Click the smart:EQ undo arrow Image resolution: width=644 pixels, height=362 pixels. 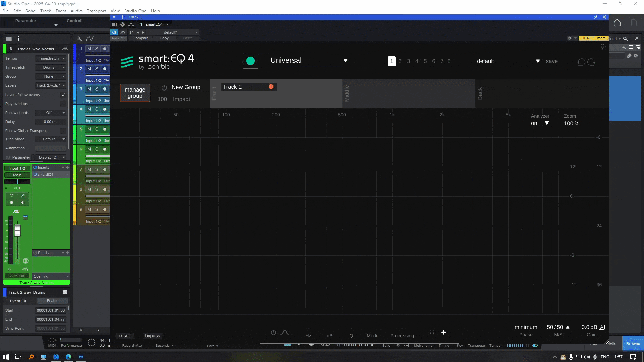pyautogui.click(x=581, y=62)
